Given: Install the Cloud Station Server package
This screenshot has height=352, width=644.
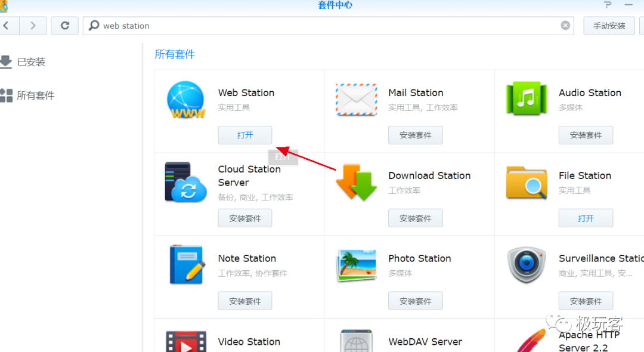Looking at the screenshot, I should [245, 218].
